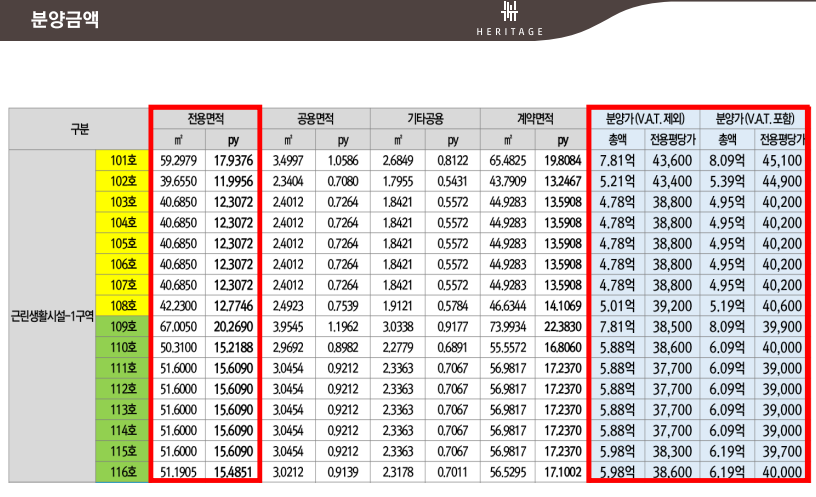Click the 40,600 cell in 108호 row

point(782,305)
